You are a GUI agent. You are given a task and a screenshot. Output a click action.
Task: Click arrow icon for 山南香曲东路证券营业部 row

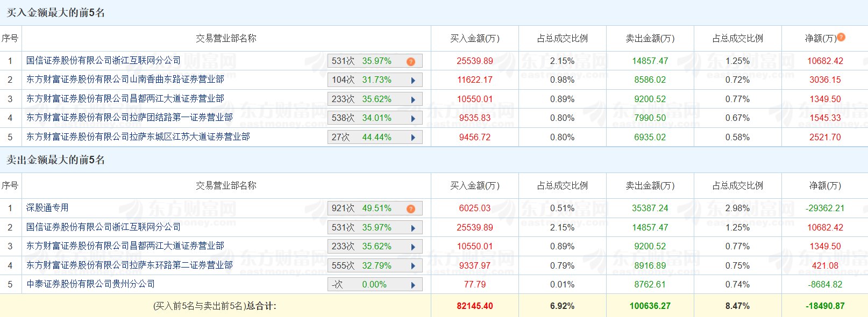coord(413,81)
